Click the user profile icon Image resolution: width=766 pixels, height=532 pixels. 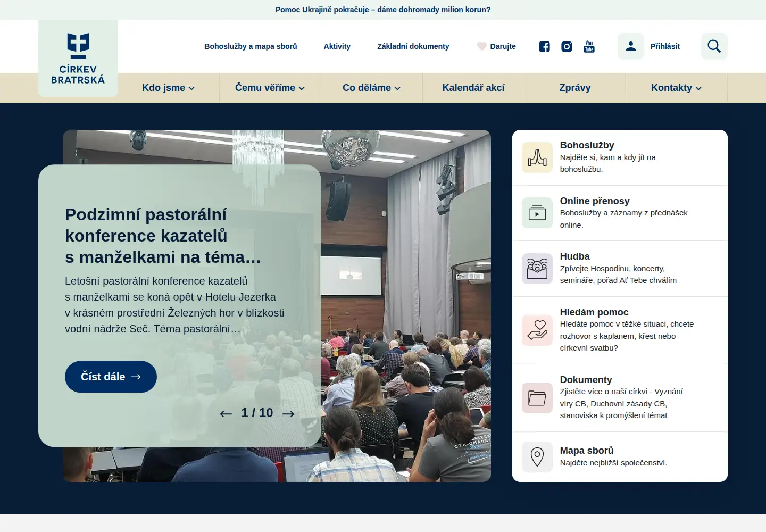click(x=631, y=46)
